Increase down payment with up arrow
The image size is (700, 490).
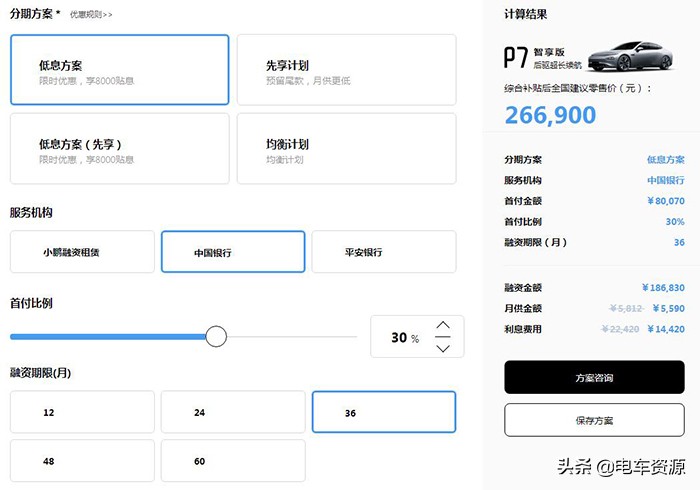tap(443, 325)
